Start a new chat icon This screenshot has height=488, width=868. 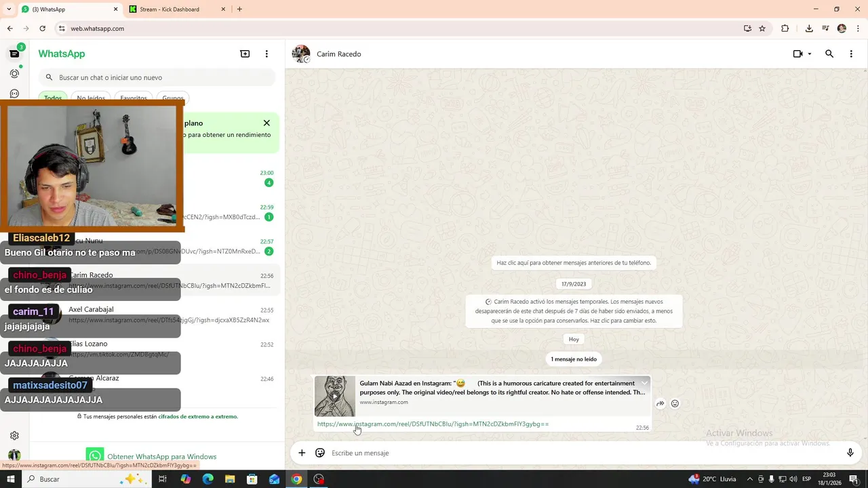(245, 54)
